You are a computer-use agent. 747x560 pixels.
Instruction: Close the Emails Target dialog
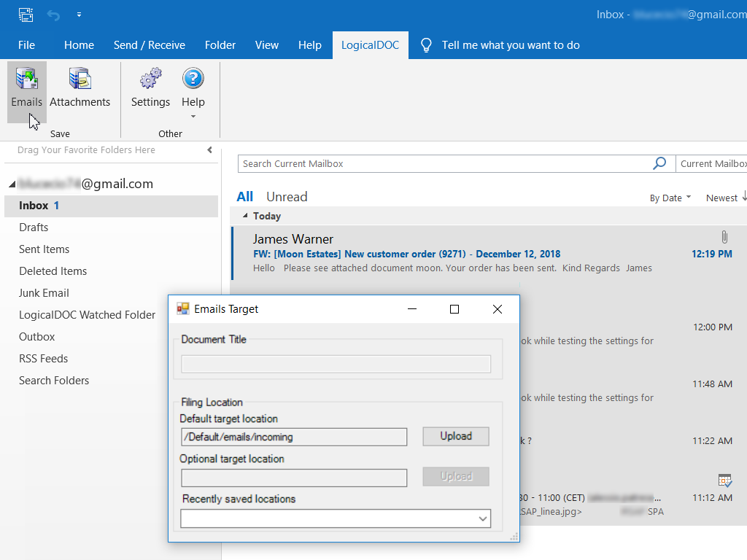[x=498, y=309]
